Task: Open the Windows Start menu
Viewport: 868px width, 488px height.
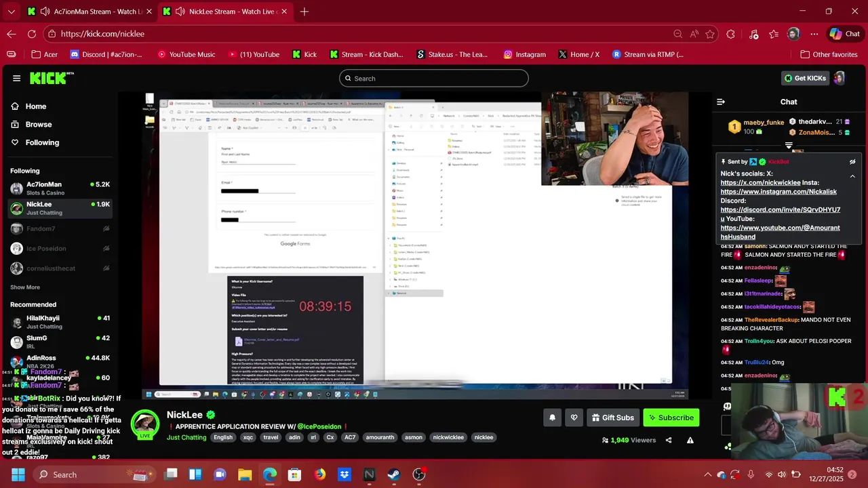Action: point(18,474)
